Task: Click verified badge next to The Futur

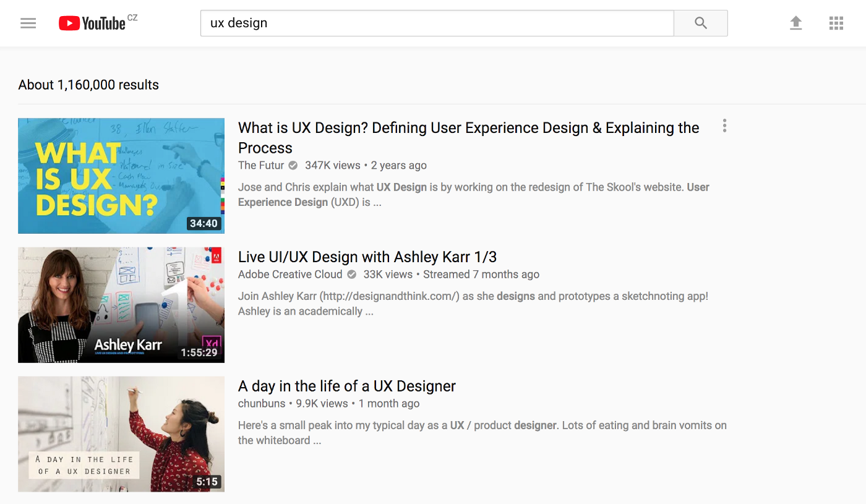Action: (293, 166)
